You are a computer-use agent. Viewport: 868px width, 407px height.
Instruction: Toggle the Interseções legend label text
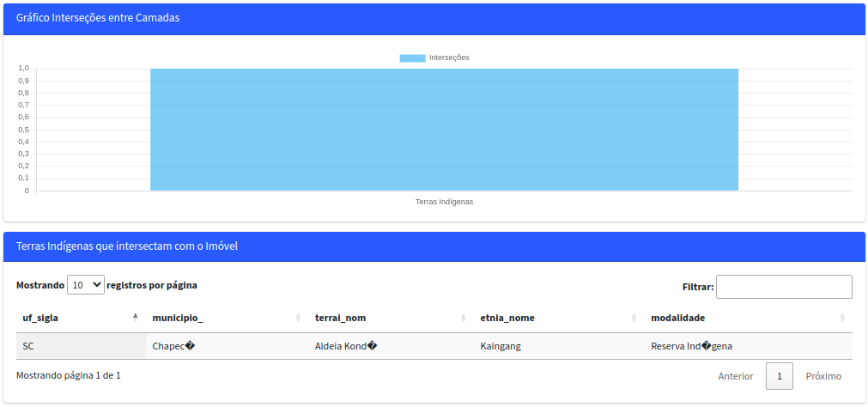pos(449,58)
